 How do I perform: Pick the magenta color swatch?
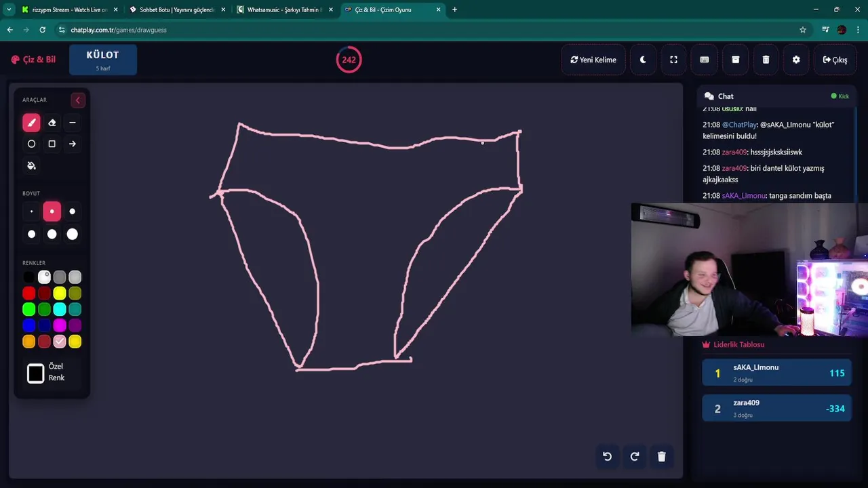click(60, 326)
